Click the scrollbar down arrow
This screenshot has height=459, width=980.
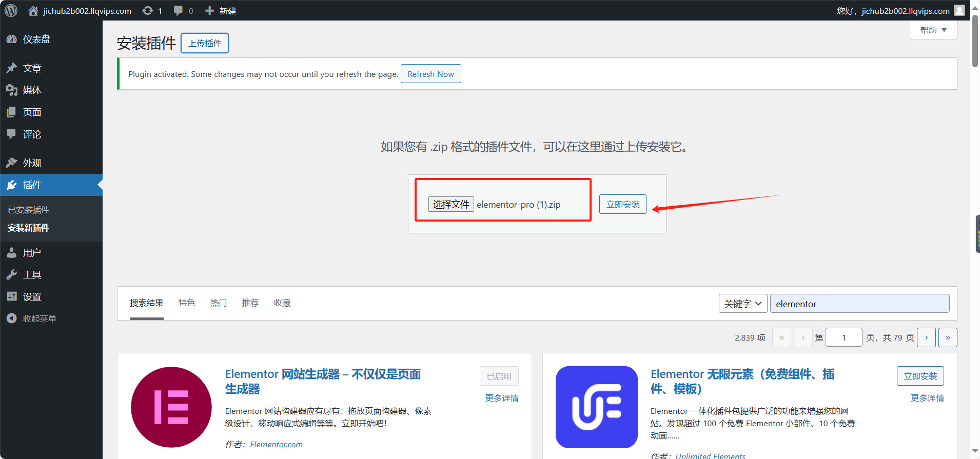pyautogui.click(x=975, y=451)
